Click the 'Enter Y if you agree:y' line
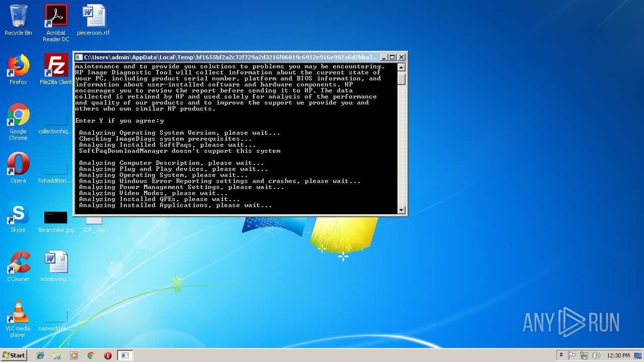This screenshot has width=644, height=362. [120, 121]
